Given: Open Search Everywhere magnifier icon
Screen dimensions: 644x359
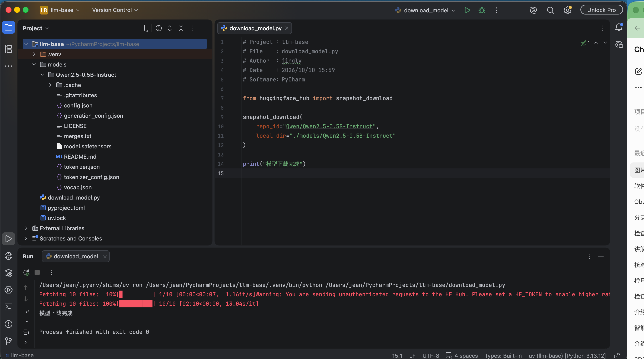Looking at the screenshot, I should click(x=550, y=10).
